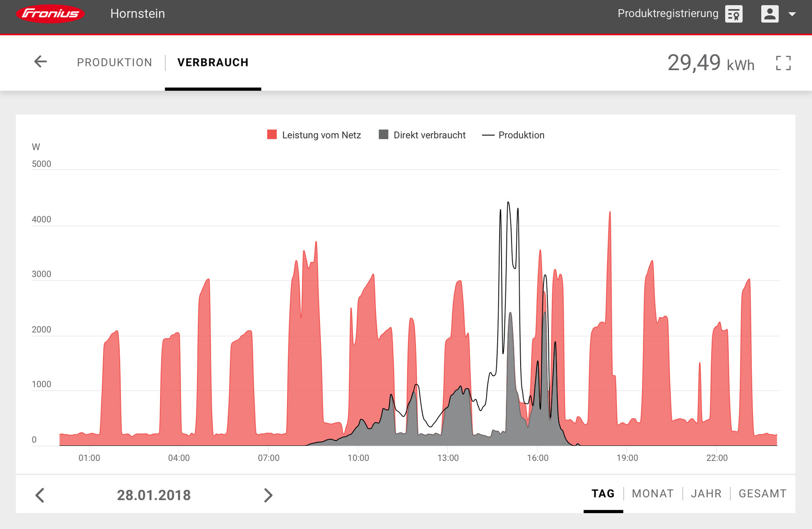Click the Produktregistrierung link text
812x529 pixels.
[x=668, y=14]
